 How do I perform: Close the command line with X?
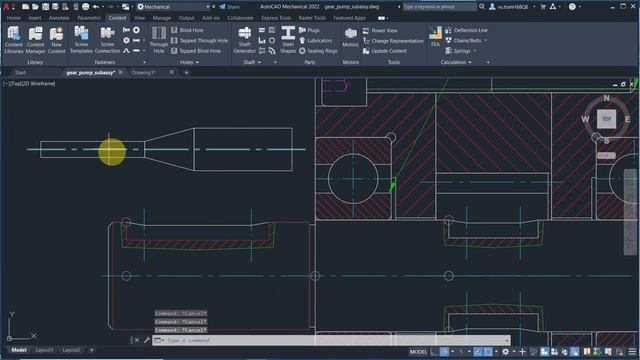click(137, 340)
